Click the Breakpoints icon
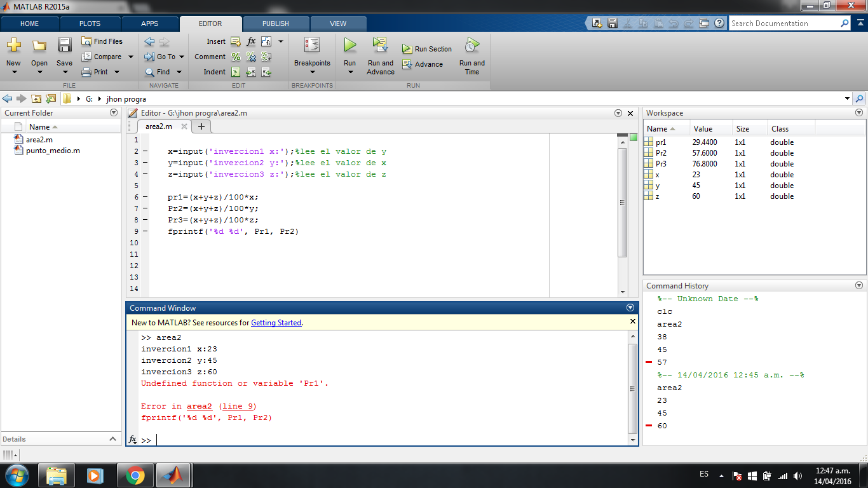Screen dimensions: 868x488 point(312,45)
